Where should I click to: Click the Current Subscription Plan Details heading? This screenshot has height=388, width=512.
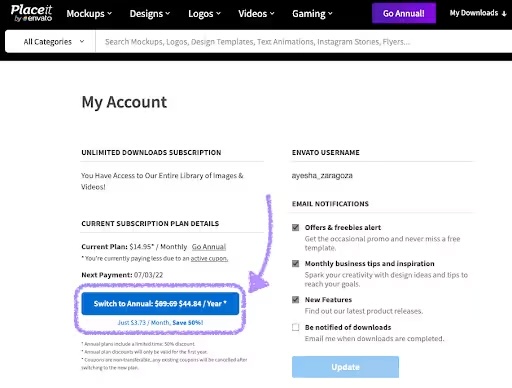[x=150, y=223]
